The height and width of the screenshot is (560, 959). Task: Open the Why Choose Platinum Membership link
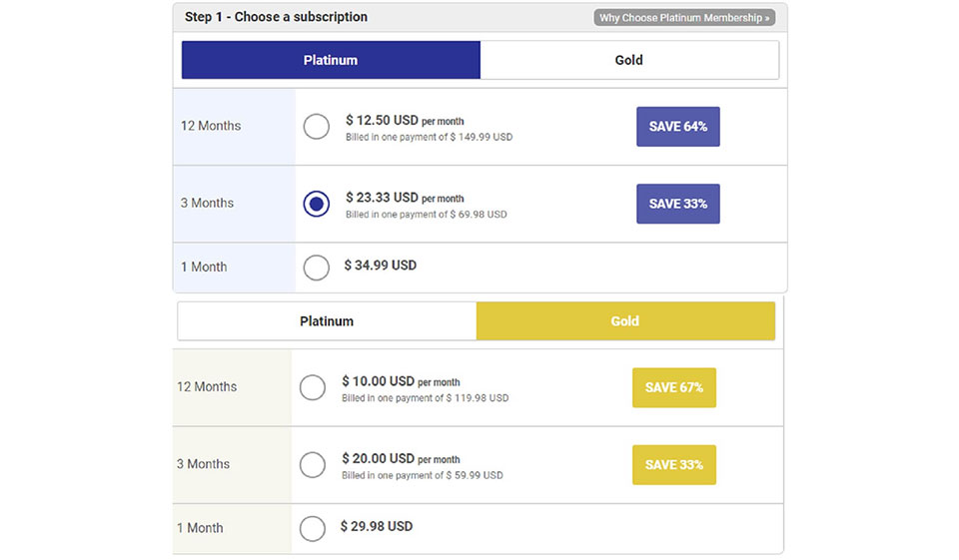684,18
